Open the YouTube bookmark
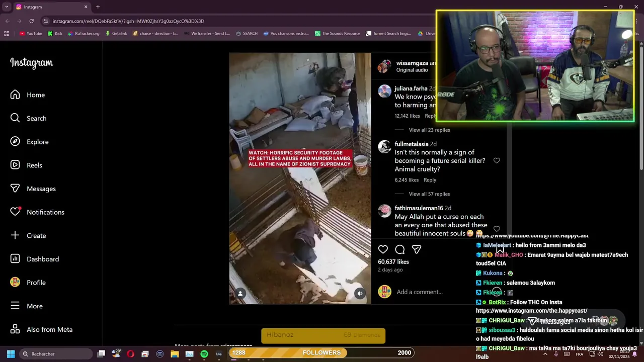 [31, 34]
